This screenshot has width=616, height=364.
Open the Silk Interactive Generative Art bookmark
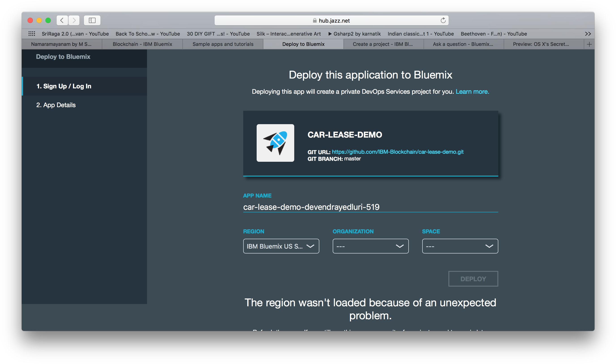click(288, 34)
